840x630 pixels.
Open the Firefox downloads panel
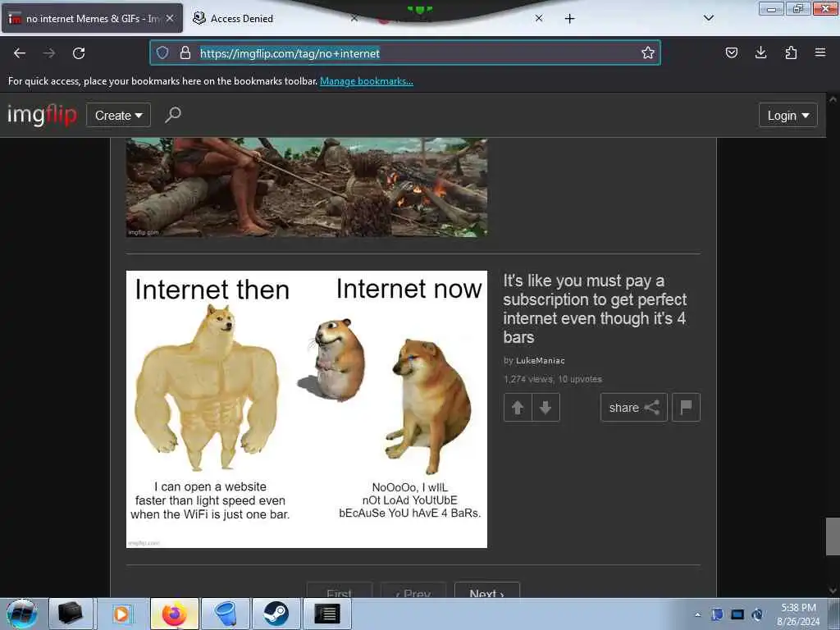[760, 52]
